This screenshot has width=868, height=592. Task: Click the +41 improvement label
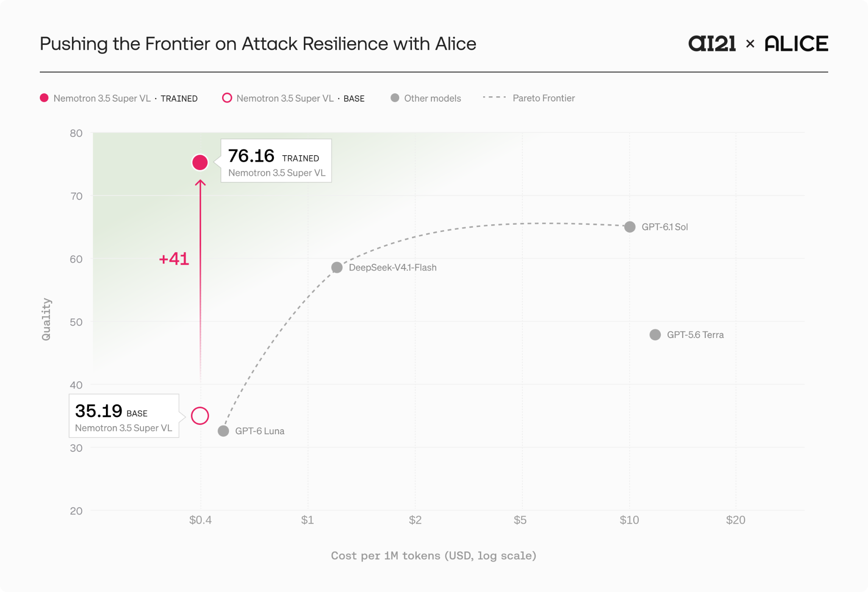[174, 259]
